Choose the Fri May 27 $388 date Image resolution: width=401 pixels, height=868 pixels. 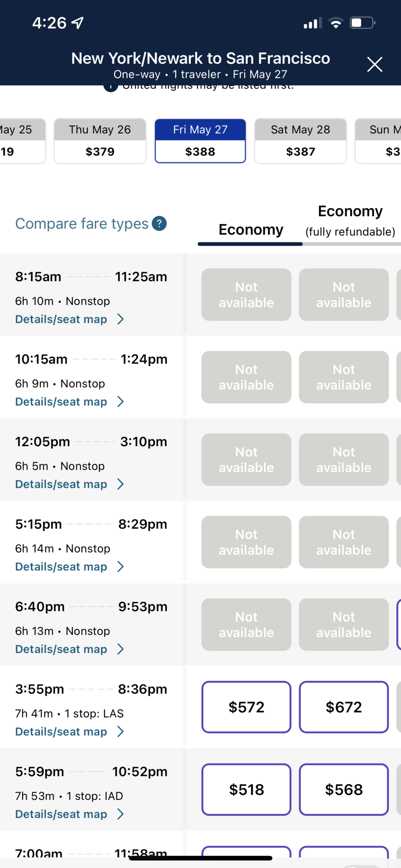coord(200,141)
